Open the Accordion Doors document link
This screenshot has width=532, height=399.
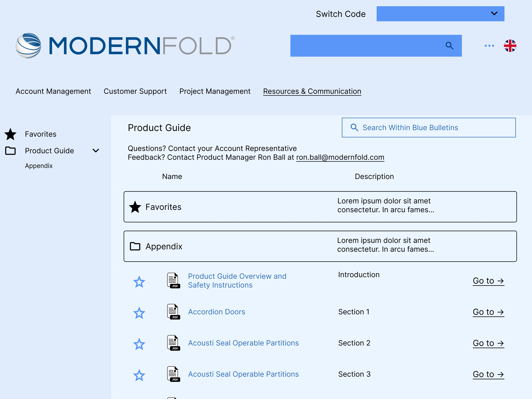click(x=217, y=312)
